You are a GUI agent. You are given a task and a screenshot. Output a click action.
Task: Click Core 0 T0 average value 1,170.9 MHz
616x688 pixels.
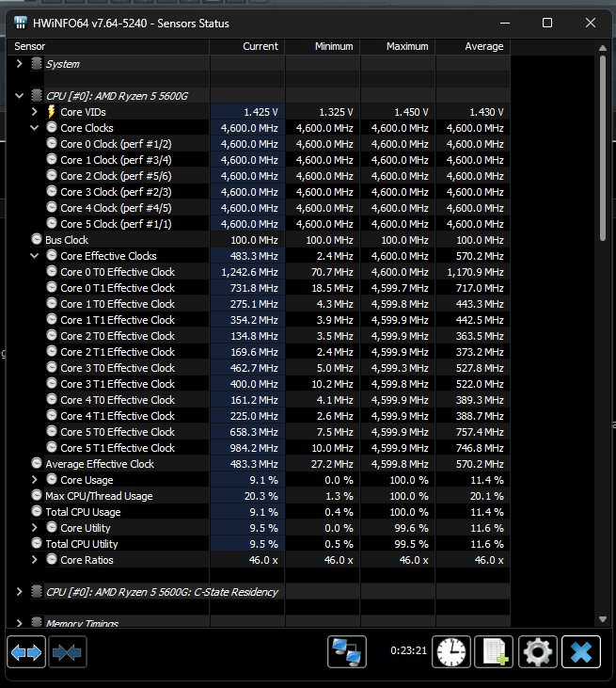(x=475, y=272)
